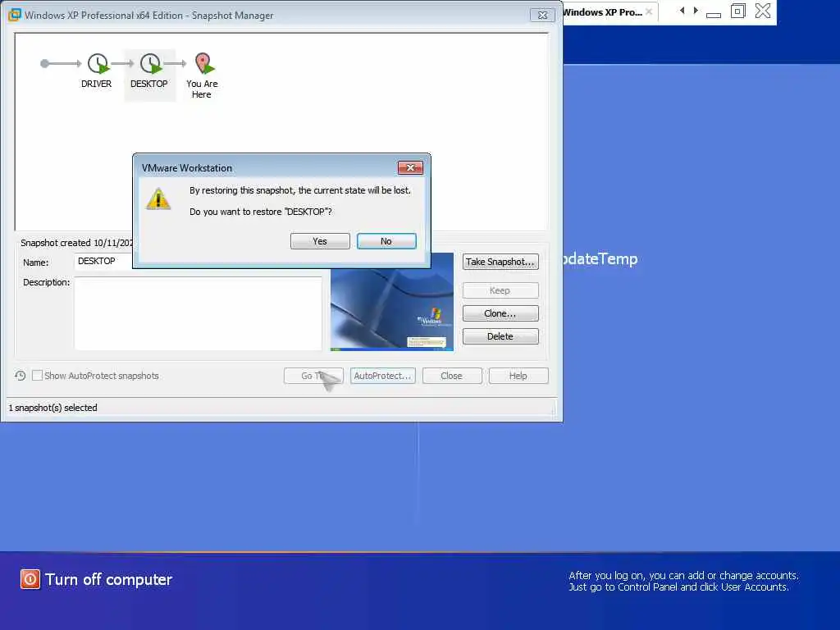Close the Snapshot Manager window
Screen dimensions: 840x630
click(x=542, y=15)
